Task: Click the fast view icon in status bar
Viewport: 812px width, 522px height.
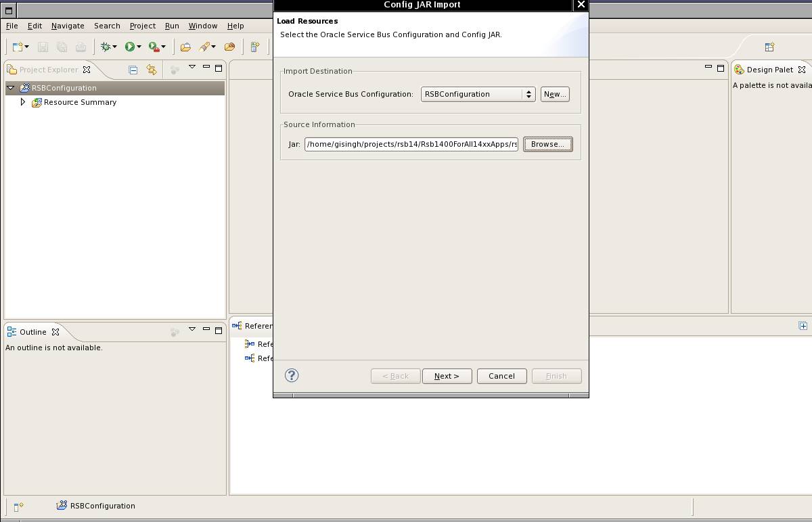Action: point(18,506)
